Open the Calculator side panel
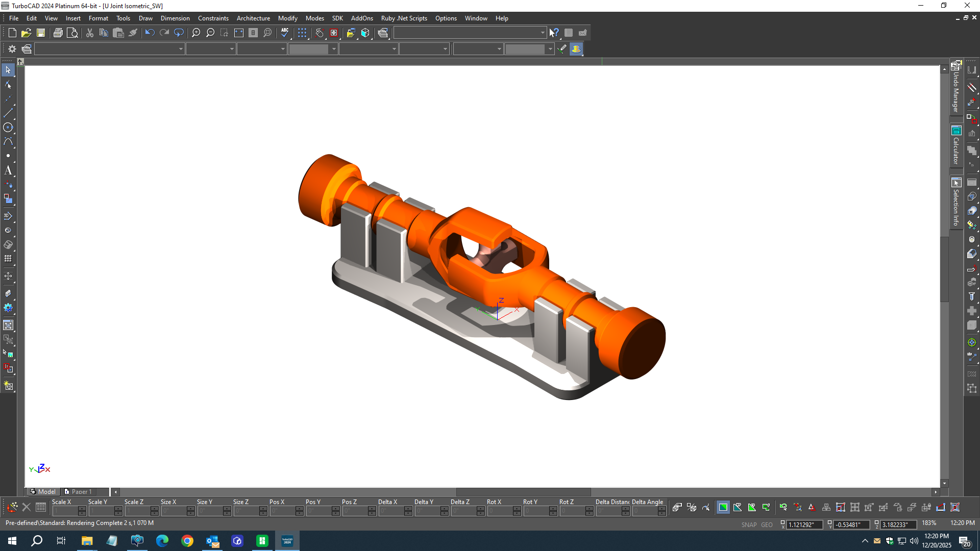 click(956, 145)
